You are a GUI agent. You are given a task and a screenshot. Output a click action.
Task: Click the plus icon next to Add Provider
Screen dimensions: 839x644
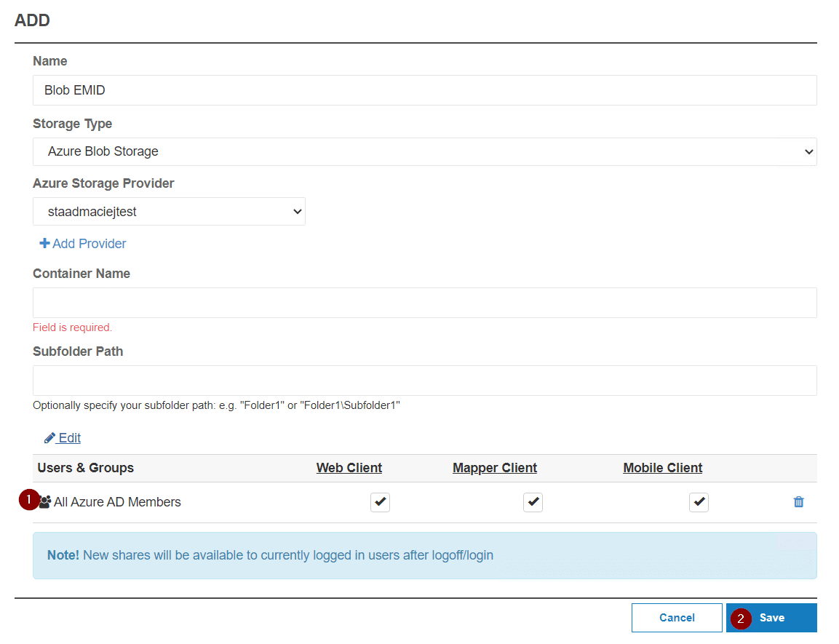click(x=44, y=243)
